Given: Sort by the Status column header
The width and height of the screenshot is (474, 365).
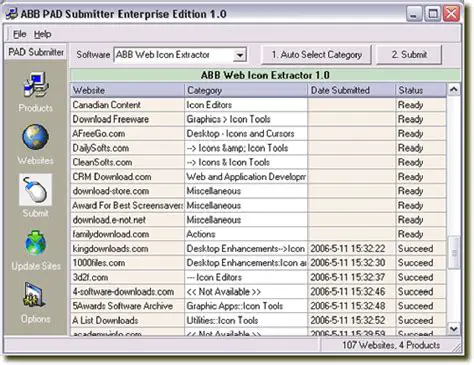Looking at the screenshot, I should pyautogui.click(x=421, y=90).
